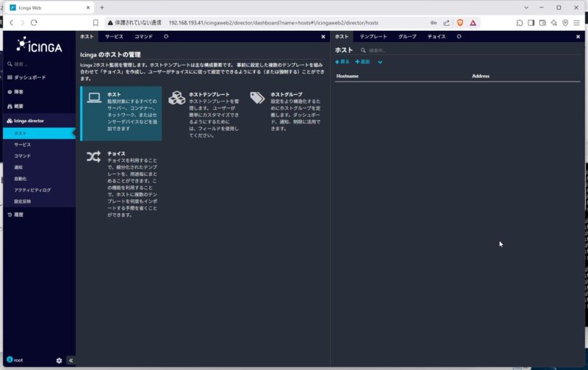This screenshot has height=370, width=588.
Task: Click the 戻る back link
Action: 342,62
